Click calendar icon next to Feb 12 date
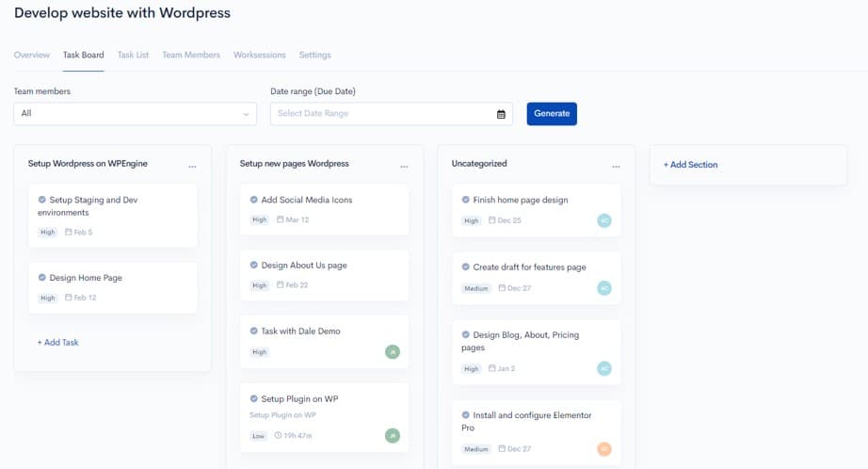868x469 pixels. click(69, 298)
